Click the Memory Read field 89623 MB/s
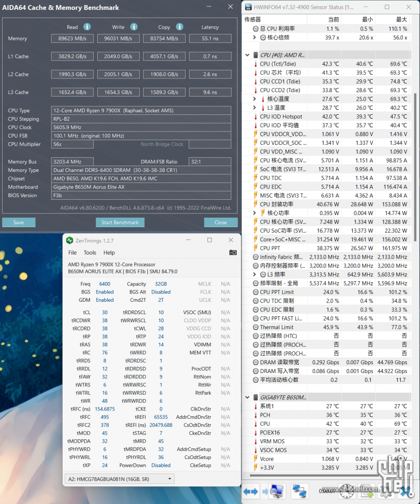Viewport: 420px width, 504px height. click(x=72, y=39)
